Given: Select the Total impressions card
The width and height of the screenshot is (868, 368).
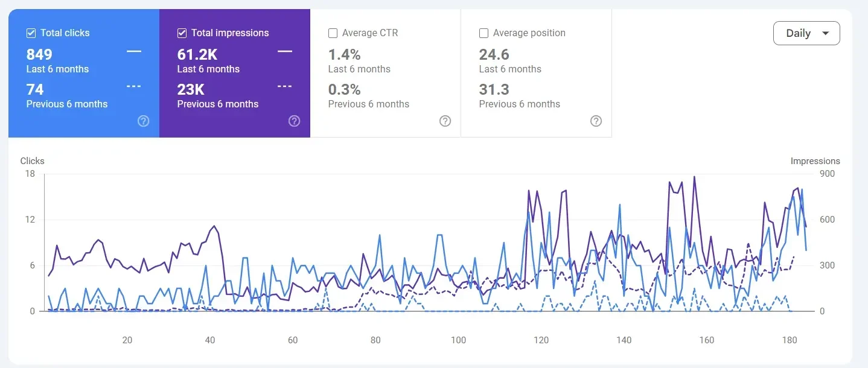Looking at the screenshot, I should pyautogui.click(x=234, y=72).
